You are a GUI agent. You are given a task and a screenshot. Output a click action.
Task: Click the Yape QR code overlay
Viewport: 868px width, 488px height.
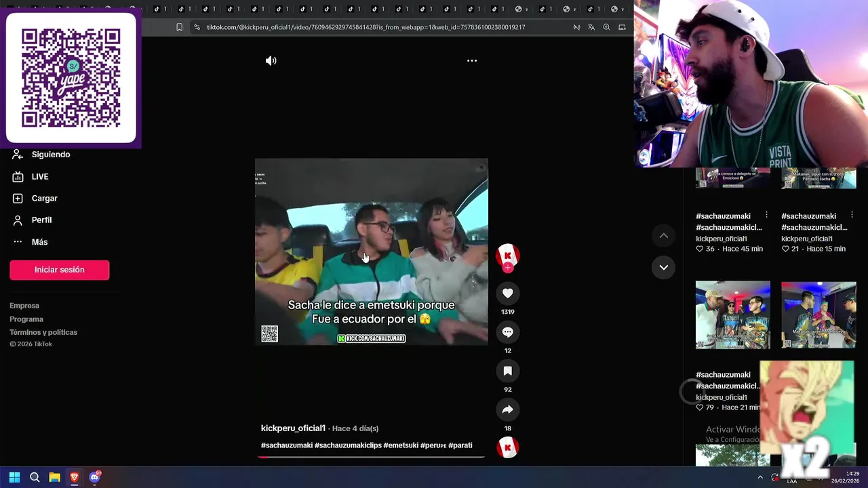pyautogui.click(x=71, y=78)
